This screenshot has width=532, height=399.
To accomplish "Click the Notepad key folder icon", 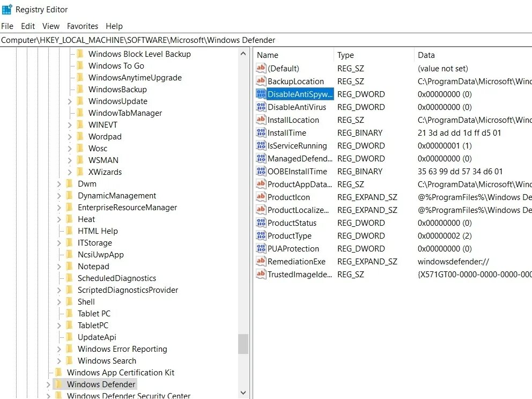I will (x=70, y=267).
